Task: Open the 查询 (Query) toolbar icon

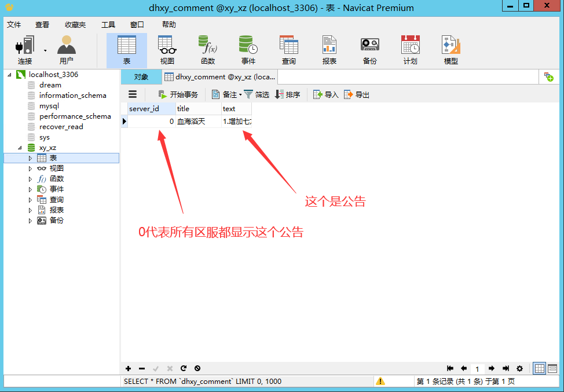Action: point(288,50)
